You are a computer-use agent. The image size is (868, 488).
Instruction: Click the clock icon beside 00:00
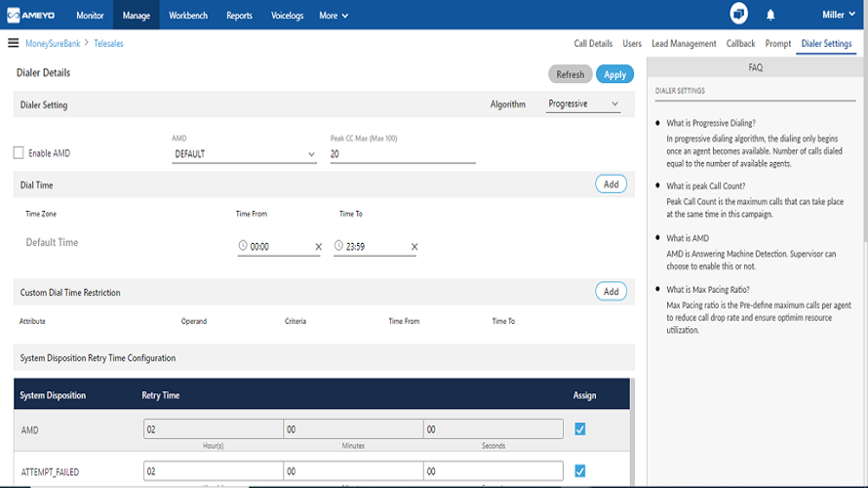[x=243, y=245]
